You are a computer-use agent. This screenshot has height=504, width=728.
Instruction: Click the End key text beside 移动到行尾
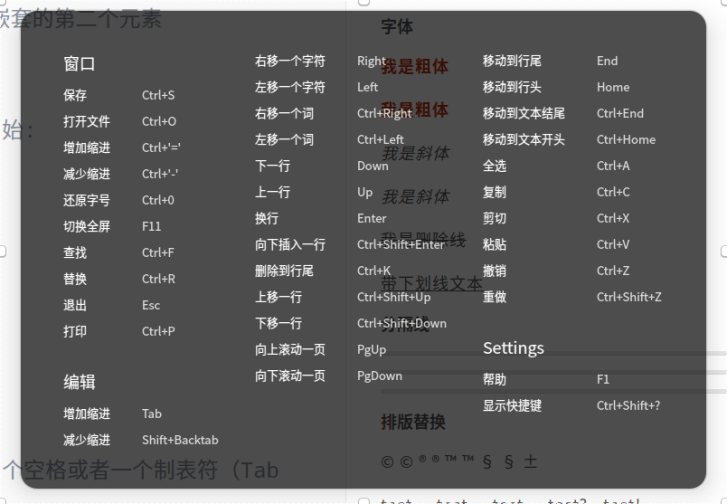[607, 61]
